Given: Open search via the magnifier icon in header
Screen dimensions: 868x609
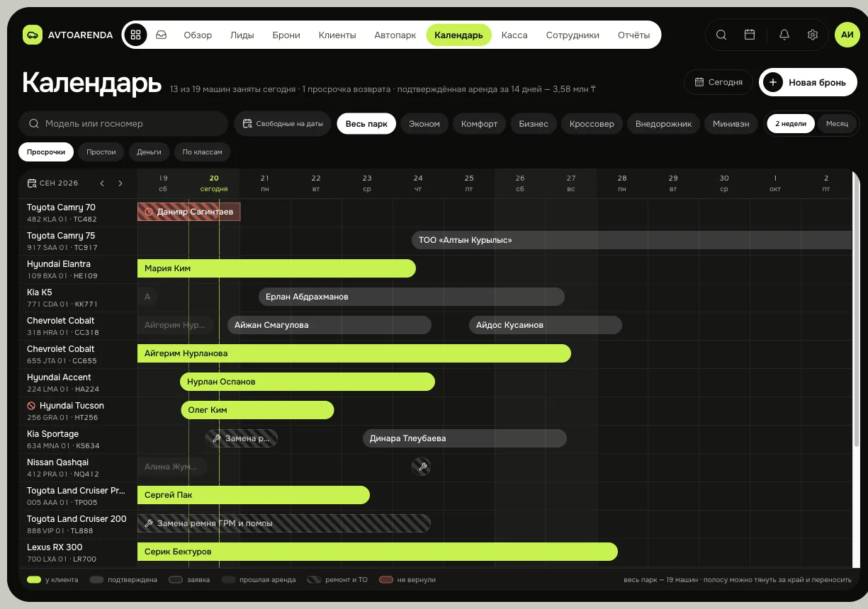Looking at the screenshot, I should coord(721,35).
